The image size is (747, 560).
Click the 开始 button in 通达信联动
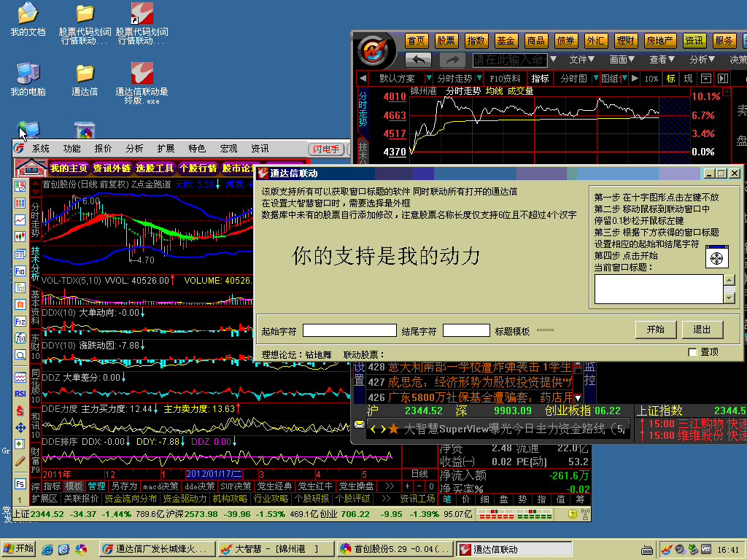[656, 330]
